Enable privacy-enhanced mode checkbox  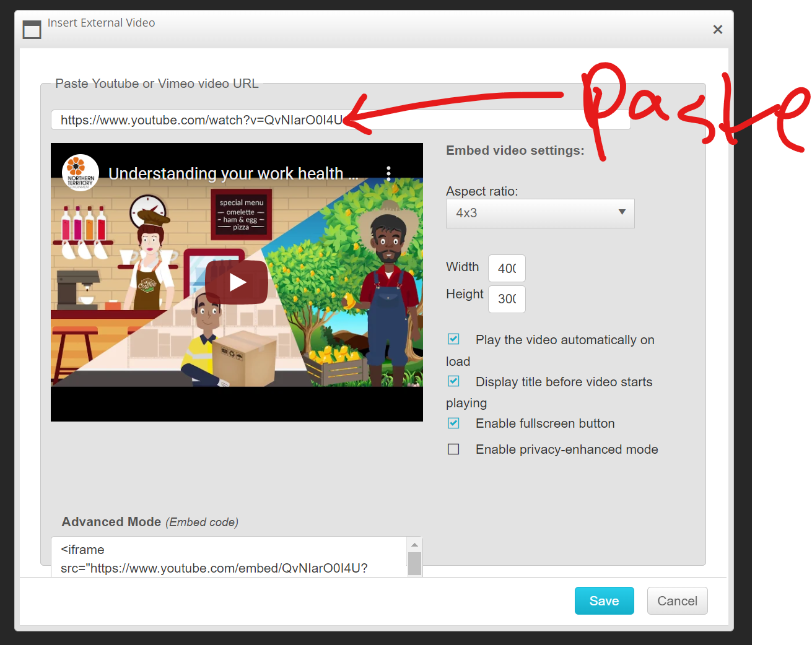pyautogui.click(x=453, y=449)
